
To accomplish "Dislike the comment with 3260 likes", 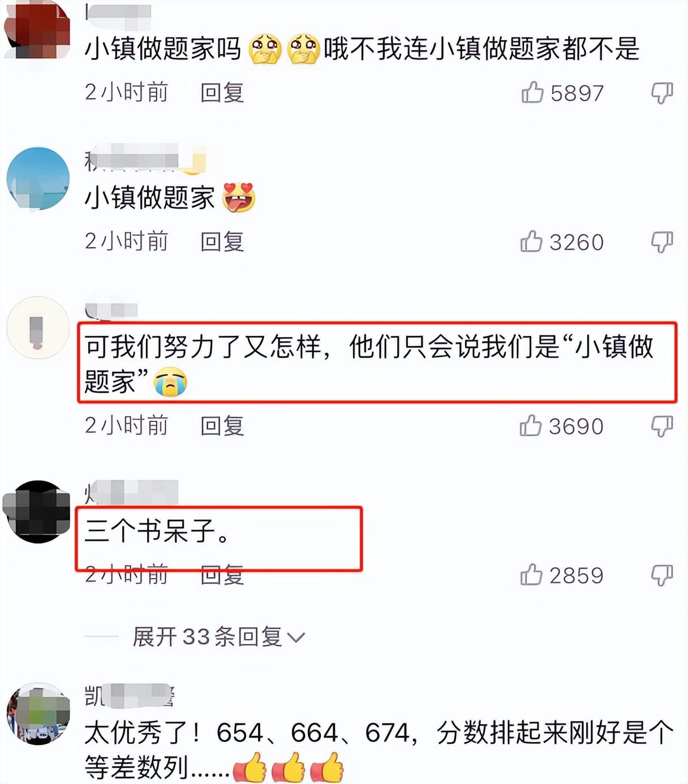I will [661, 242].
